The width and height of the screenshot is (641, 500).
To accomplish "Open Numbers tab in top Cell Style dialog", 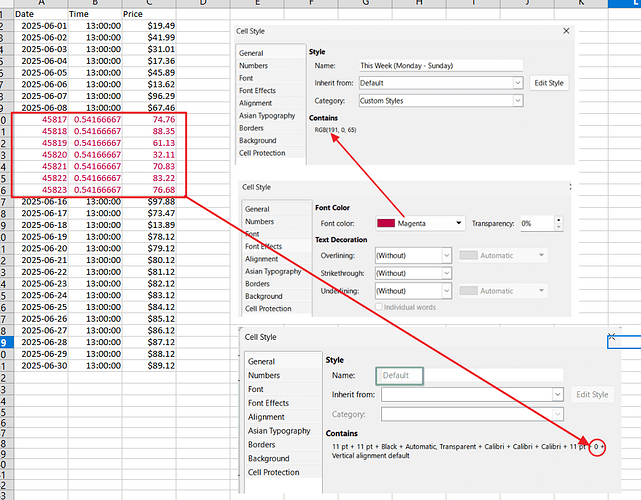I will point(253,66).
